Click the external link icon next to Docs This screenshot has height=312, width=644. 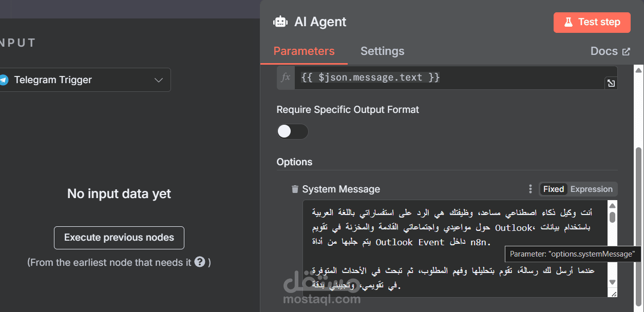coord(626,51)
